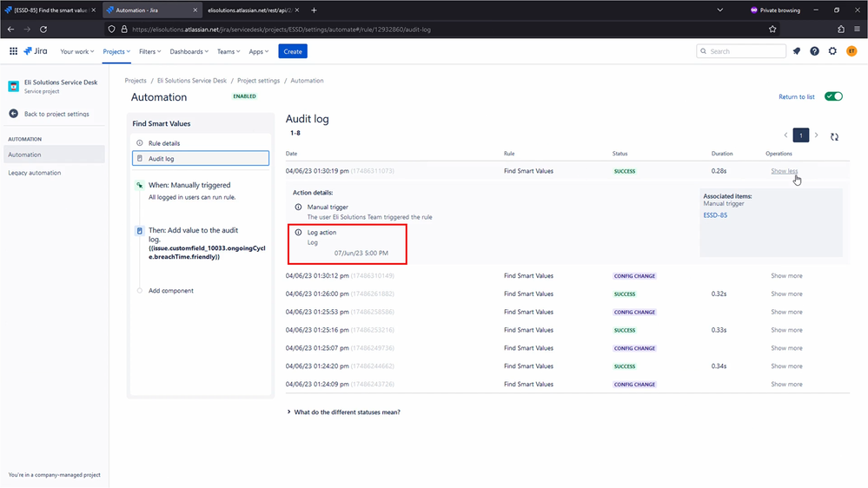
Task: Toggle the automation rule enabled switch
Action: tap(833, 96)
